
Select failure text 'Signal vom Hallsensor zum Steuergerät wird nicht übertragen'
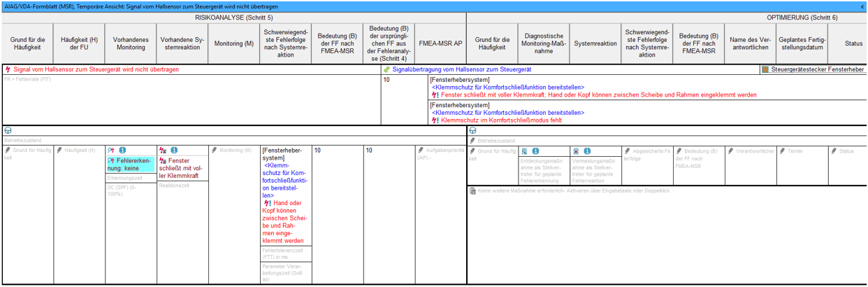click(x=96, y=70)
